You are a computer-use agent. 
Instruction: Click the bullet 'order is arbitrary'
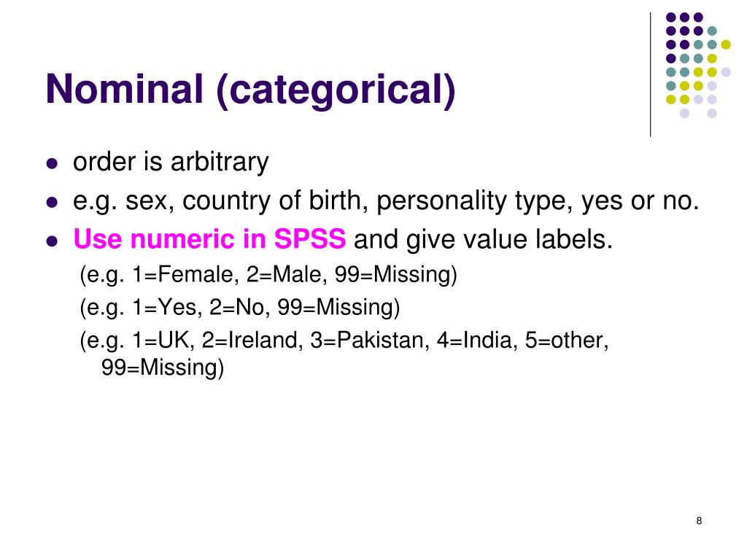click(171, 163)
